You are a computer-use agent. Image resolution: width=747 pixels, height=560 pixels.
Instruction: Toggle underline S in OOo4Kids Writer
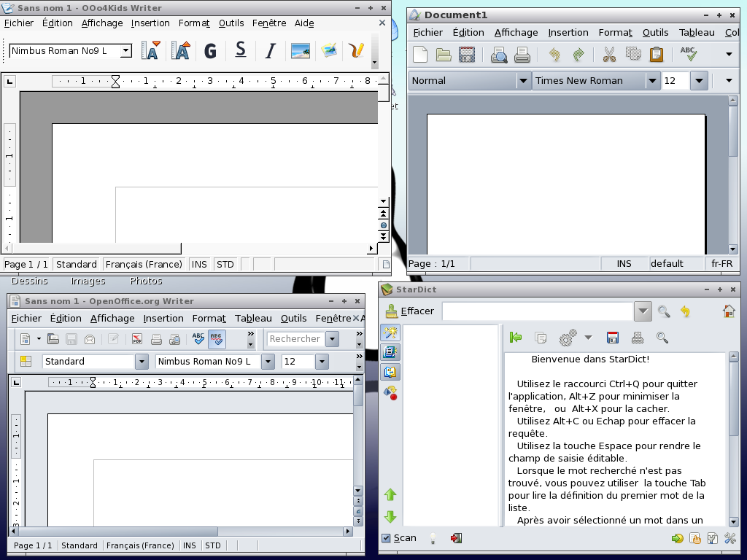click(x=241, y=50)
